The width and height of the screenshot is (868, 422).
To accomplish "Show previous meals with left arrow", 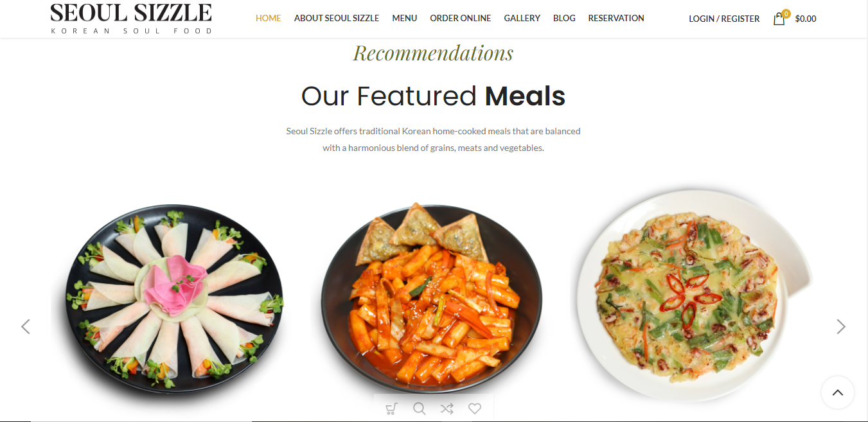I will click(26, 327).
